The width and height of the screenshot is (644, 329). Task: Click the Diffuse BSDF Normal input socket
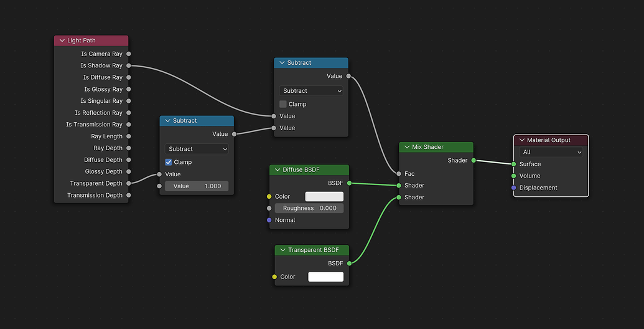point(269,220)
